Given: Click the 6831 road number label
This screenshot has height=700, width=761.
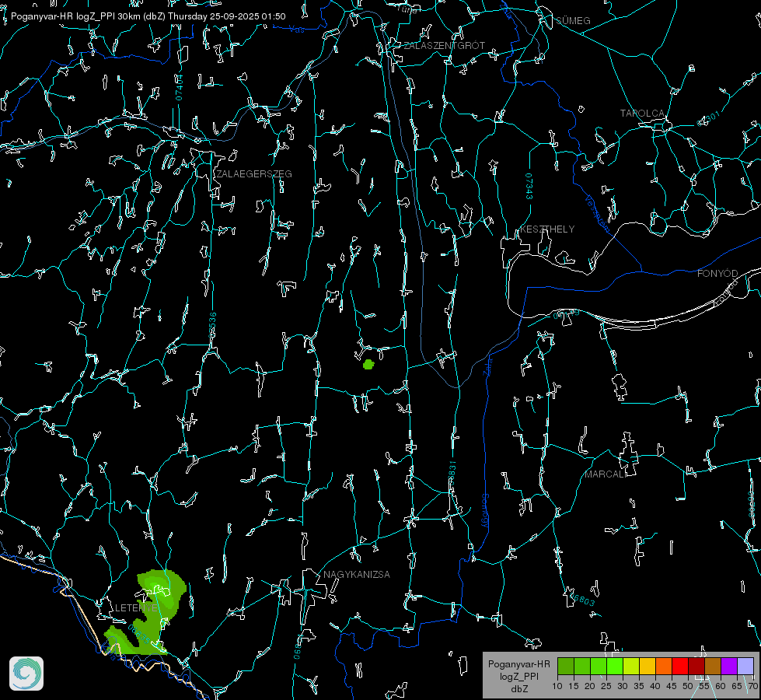Looking at the screenshot, I should point(452,471).
